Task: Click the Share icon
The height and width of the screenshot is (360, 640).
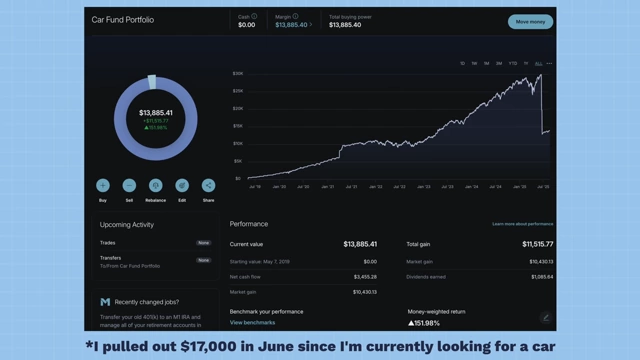Action: pos(208,185)
